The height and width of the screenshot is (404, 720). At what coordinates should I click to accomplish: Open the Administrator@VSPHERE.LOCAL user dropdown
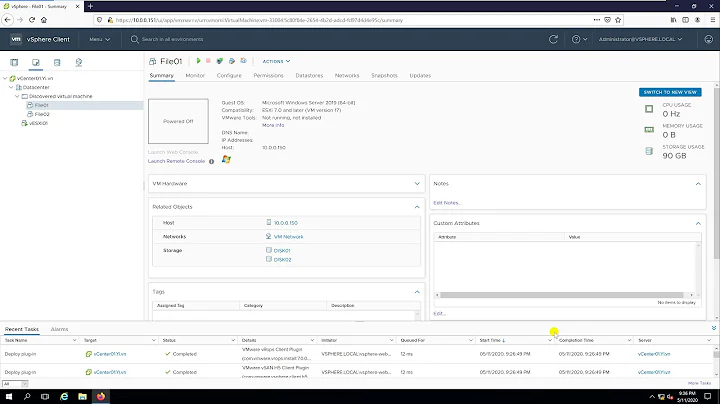pos(640,39)
